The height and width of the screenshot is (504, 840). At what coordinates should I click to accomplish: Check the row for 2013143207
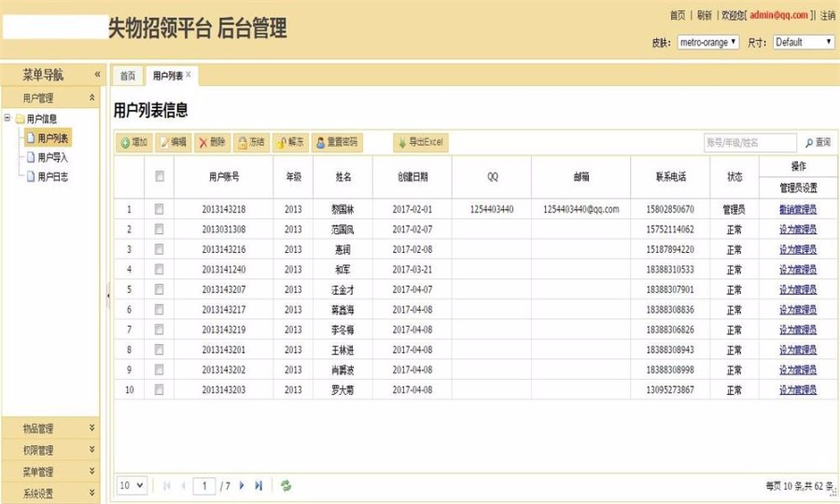point(159,289)
